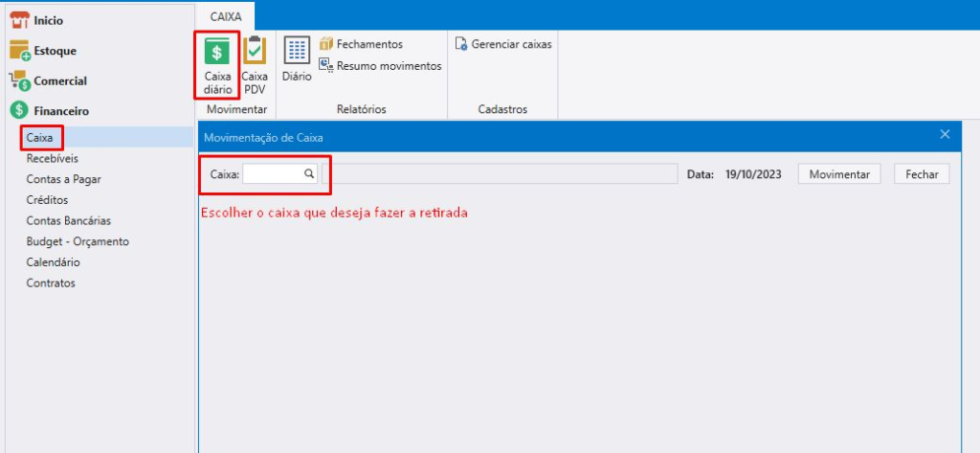Open Resumo movimentos report

[380, 66]
